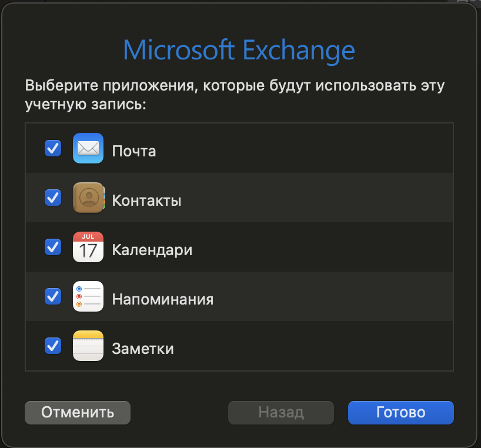
Task: Disable the Контакты checkbox
Action: click(53, 198)
